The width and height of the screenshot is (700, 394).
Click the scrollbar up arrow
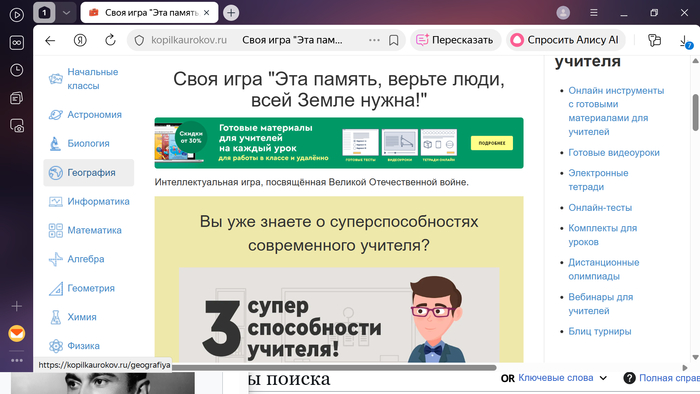pyautogui.click(x=695, y=61)
